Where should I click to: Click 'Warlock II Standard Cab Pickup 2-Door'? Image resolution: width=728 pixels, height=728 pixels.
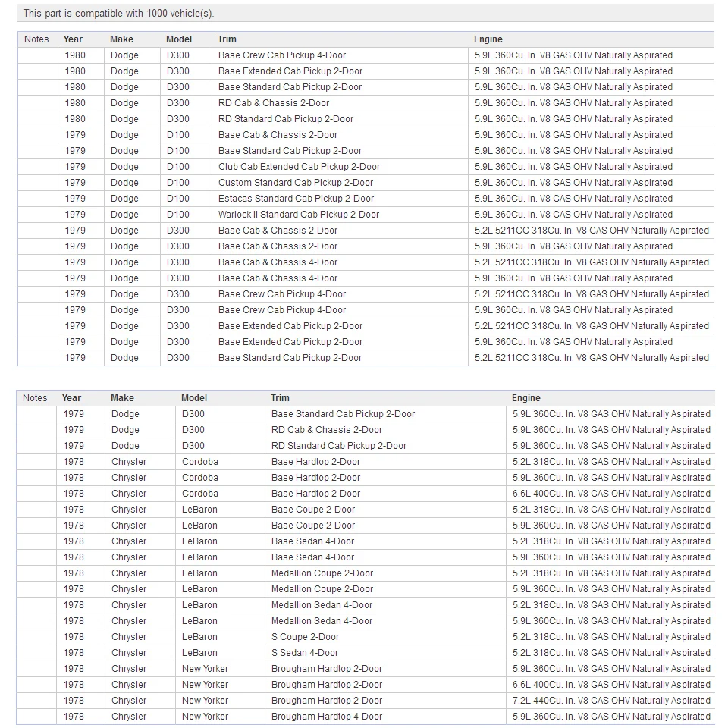[x=299, y=215]
